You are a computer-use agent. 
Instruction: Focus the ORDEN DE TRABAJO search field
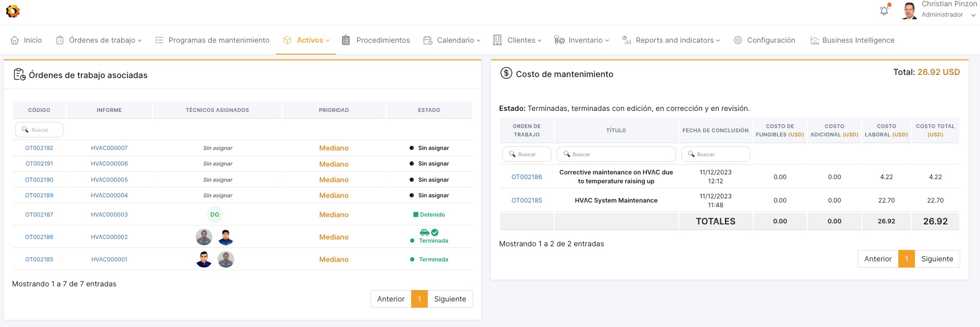tap(527, 154)
